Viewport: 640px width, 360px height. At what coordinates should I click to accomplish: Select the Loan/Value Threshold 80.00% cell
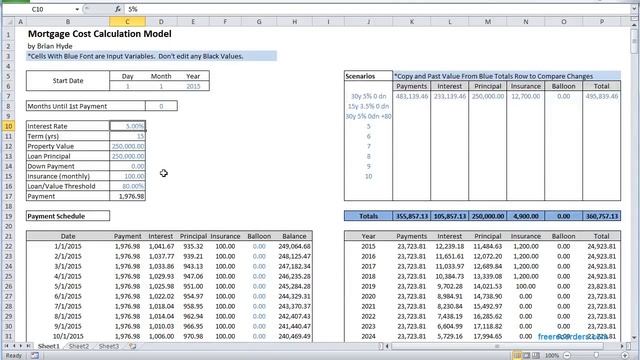click(127, 186)
